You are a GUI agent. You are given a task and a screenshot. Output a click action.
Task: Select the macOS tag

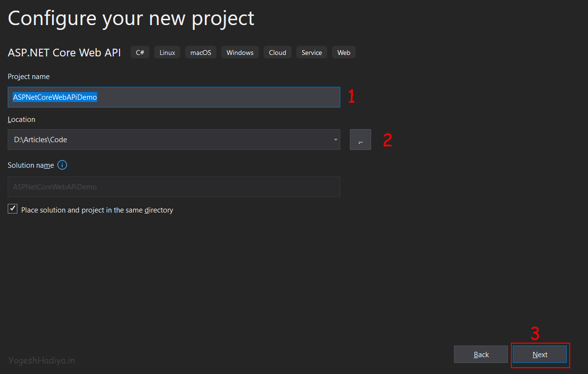coord(200,53)
